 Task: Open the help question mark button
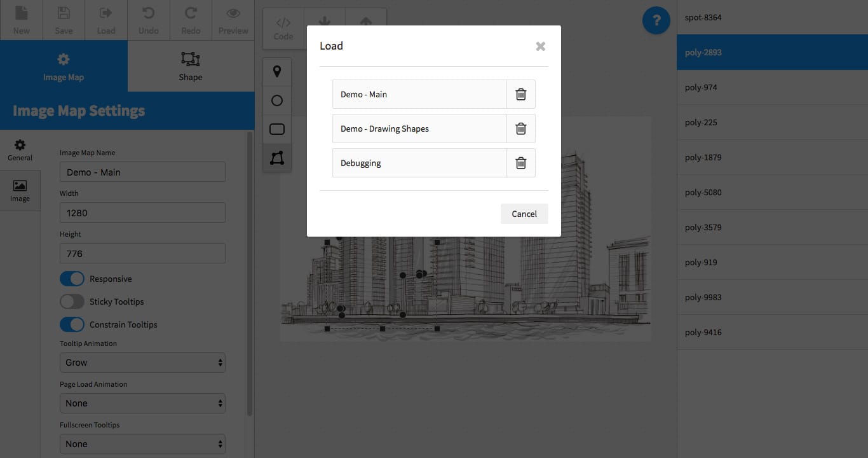(656, 21)
